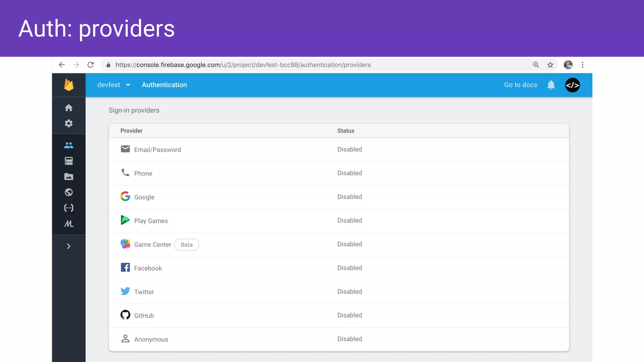Open the Chrome profile picture

click(568, 65)
